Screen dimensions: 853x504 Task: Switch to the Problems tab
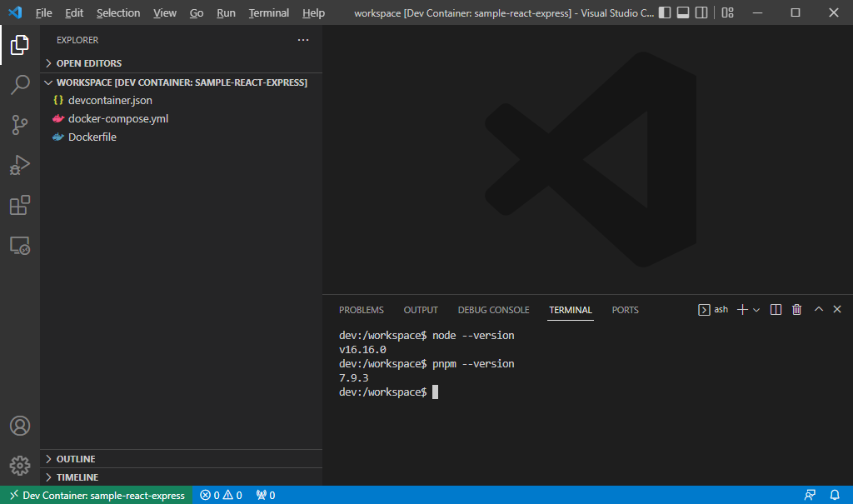(x=362, y=310)
